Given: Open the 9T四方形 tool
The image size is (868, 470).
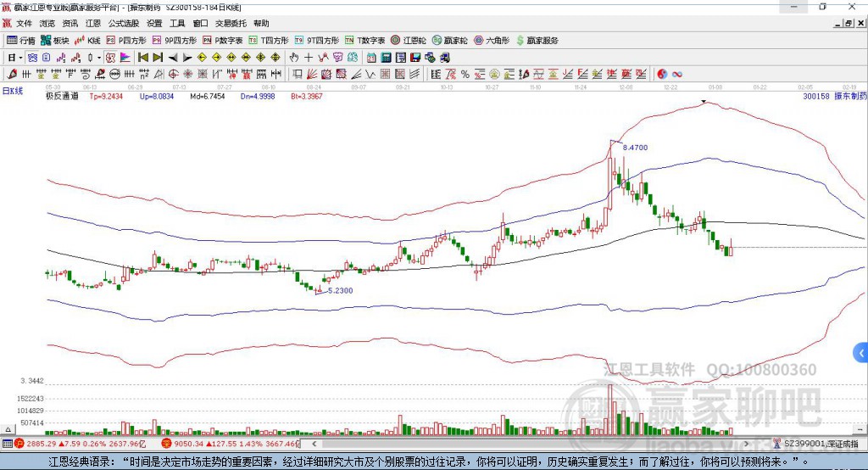Looking at the screenshot, I should (317, 41).
